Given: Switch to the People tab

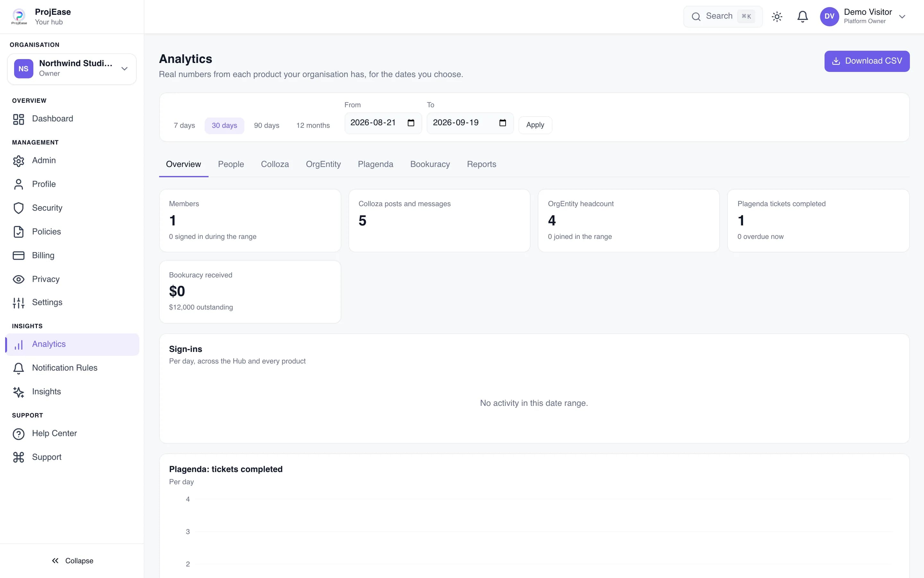Looking at the screenshot, I should (231, 164).
